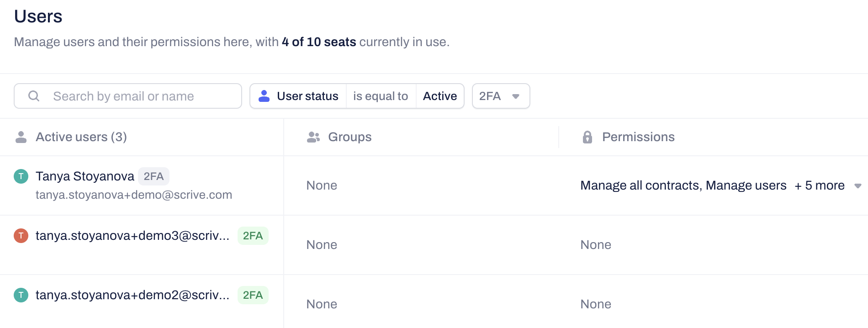The width and height of the screenshot is (868, 328).
Task: Open Tanya Stoyanova's user name
Action: [x=85, y=176]
